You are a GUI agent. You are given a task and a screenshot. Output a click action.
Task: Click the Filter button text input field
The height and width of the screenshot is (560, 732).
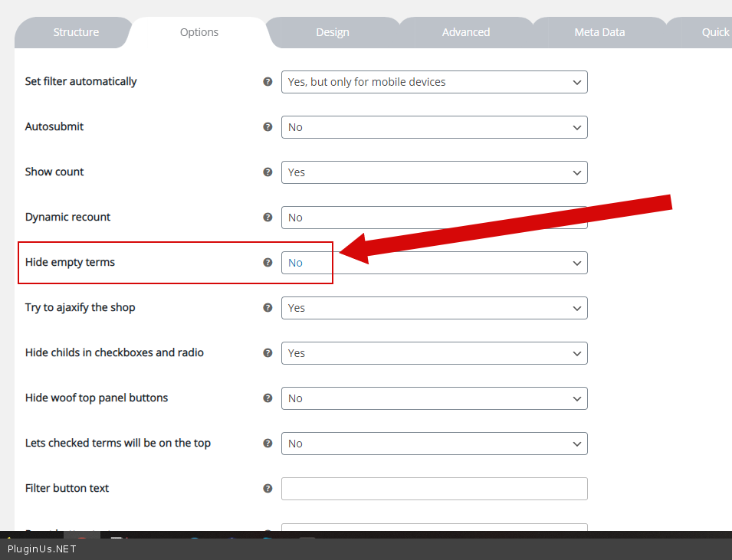(434, 489)
